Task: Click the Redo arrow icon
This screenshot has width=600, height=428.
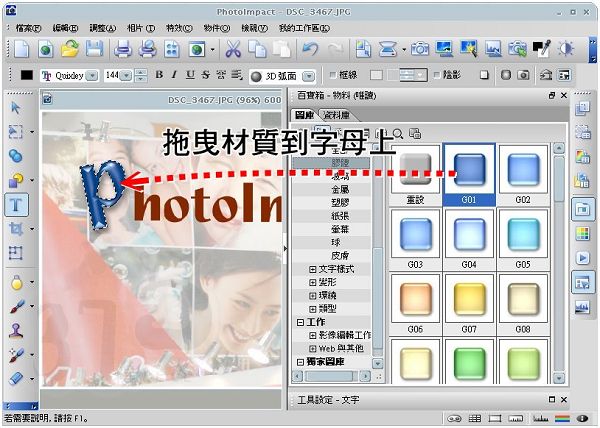Action: pyautogui.click(x=335, y=50)
